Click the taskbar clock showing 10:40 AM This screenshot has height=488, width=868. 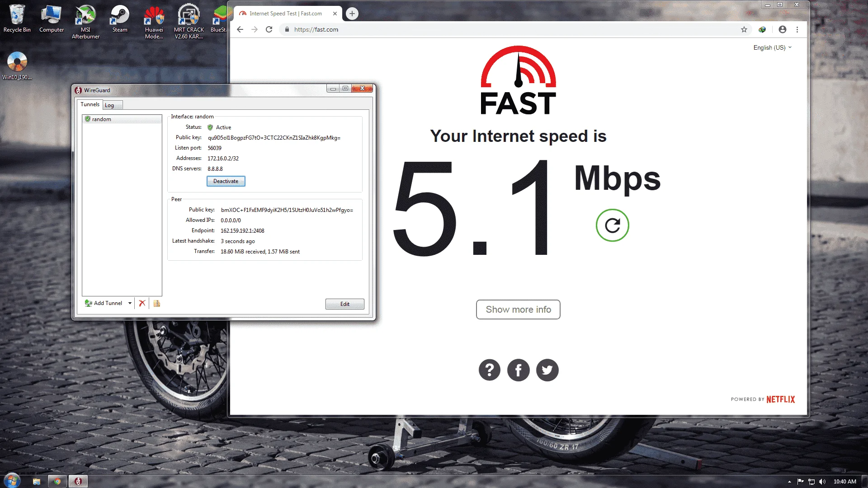tap(844, 482)
